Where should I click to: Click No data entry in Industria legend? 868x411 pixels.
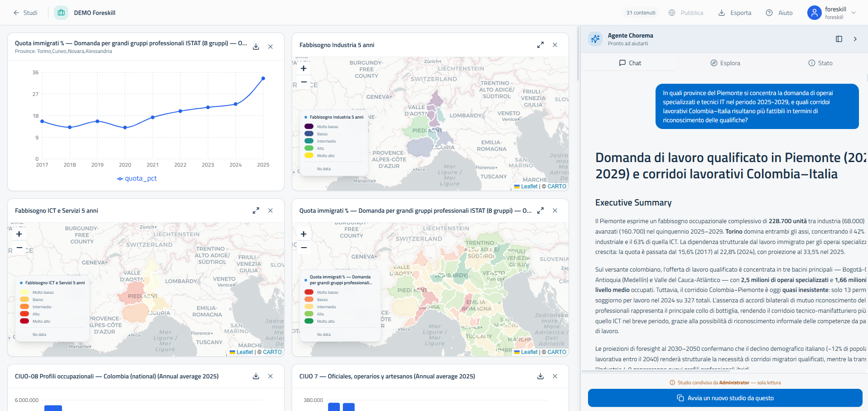(x=324, y=169)
